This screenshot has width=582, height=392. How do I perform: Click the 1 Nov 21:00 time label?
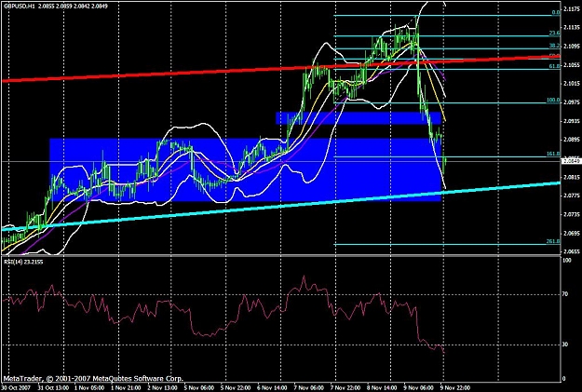[126, 388]
